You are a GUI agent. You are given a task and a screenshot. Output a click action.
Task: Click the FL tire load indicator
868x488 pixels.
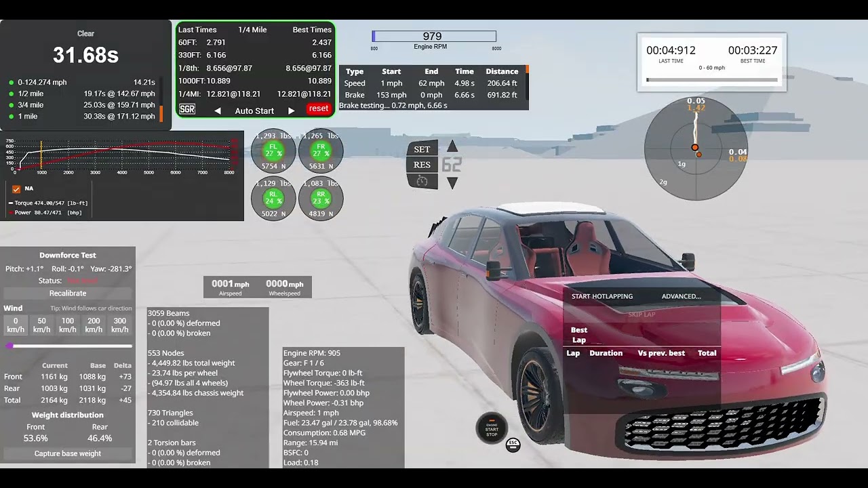[x=273, y=151]
